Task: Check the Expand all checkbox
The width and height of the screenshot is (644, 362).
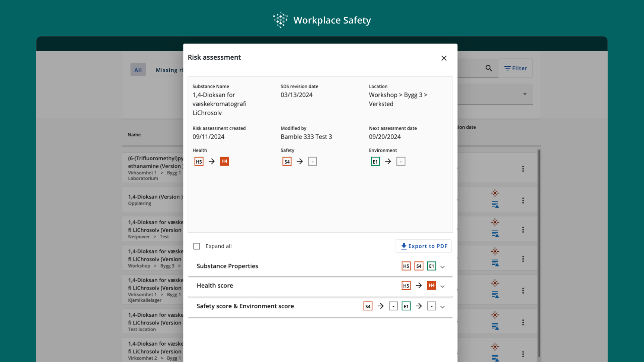Action: point(197,246)
